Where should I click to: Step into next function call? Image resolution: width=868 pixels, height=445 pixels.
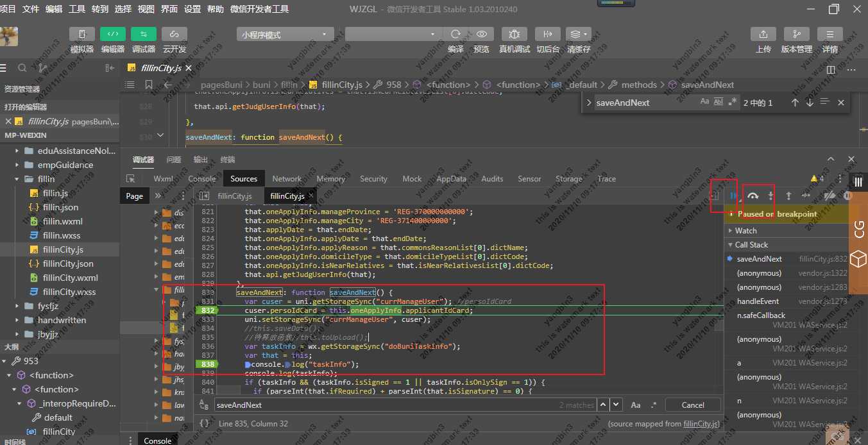pyautogui.click(x=771, y=196)
